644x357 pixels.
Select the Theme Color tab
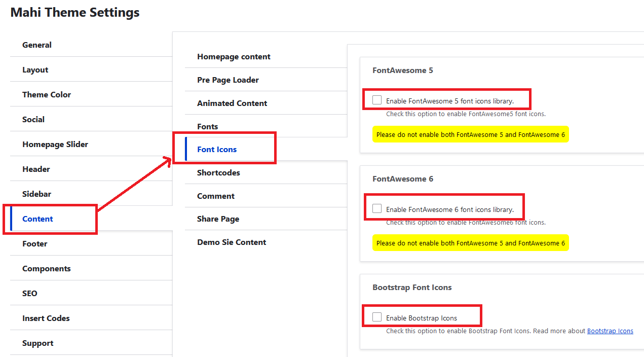pyautogui.click(x=47, y=95)
